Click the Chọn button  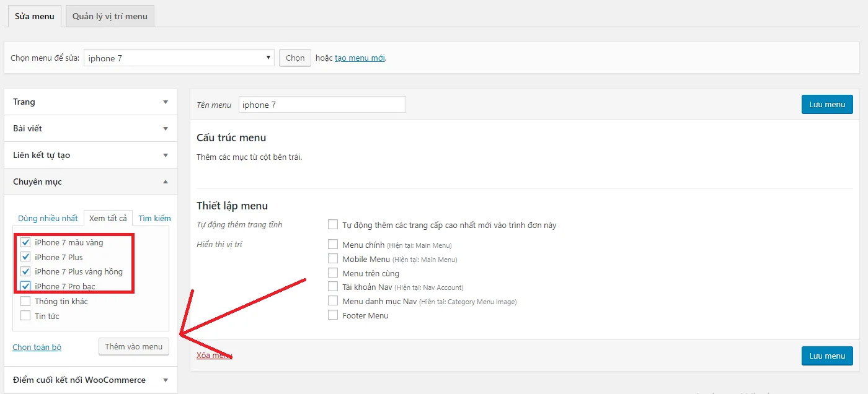[x=295, y=58]
